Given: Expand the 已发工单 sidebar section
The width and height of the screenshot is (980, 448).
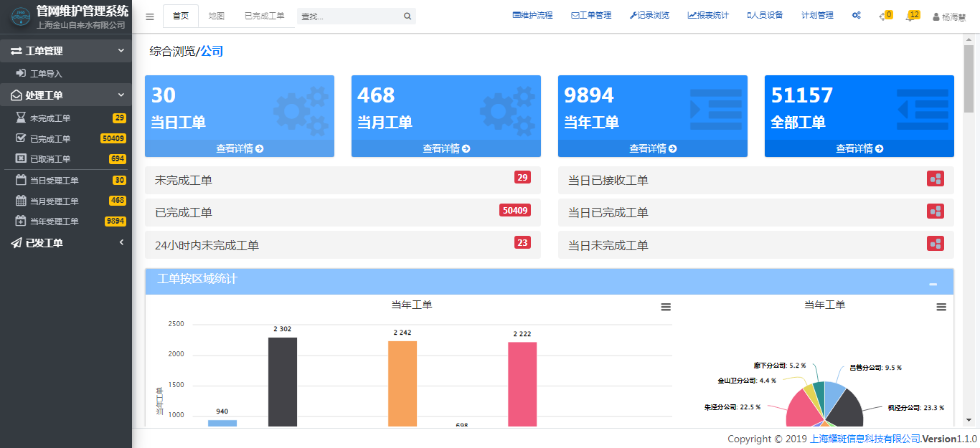Looking at the screenshot, I should pyautogui.click(x=121, y=242).
